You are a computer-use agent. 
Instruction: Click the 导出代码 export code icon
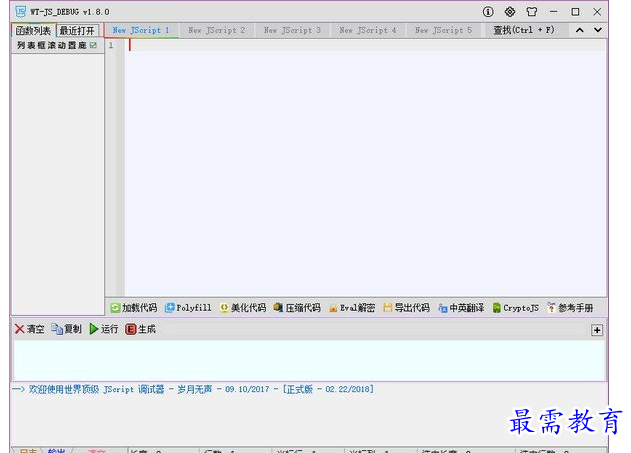point(388,308)
